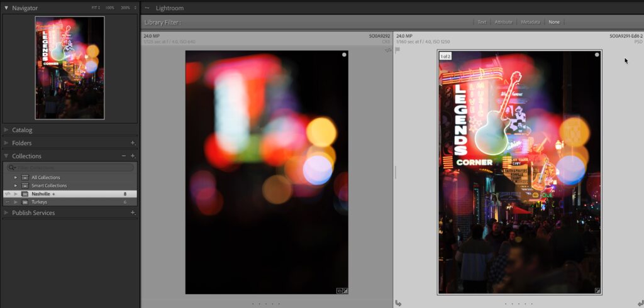Set Navigator zoom to 100%

click(x=109, y=8)
